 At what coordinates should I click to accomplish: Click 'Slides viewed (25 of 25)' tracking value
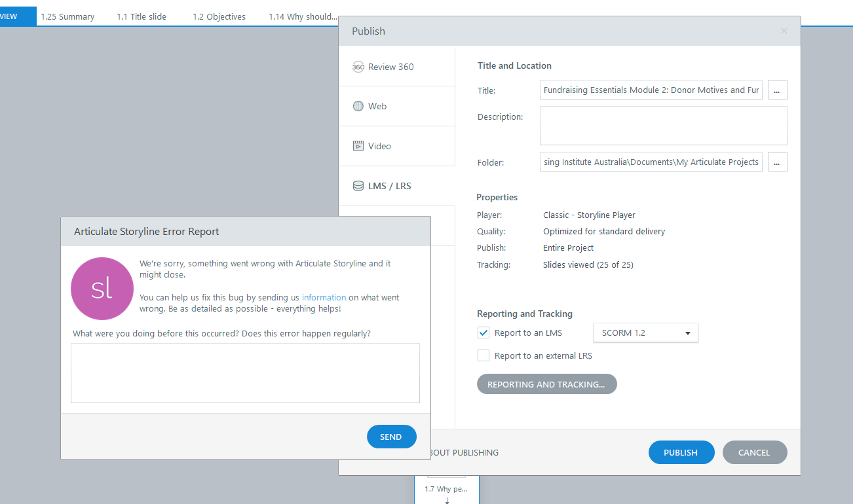(x=588, y=265)
